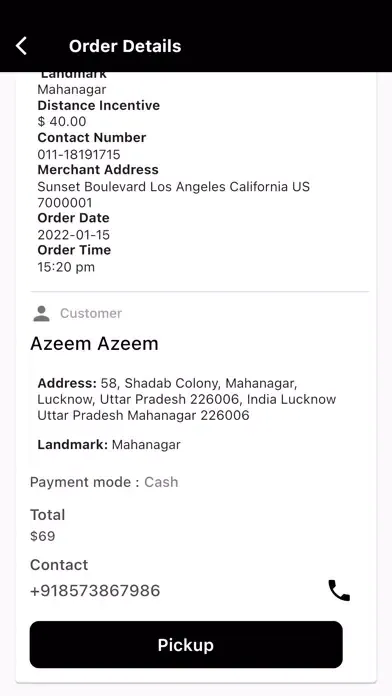
Task: Tap the customer name Azeem Azeem
Action: tap(94, 344)
